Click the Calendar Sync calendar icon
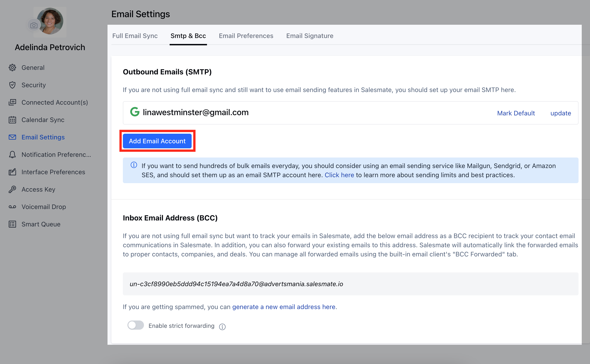 tap(12, 120)
